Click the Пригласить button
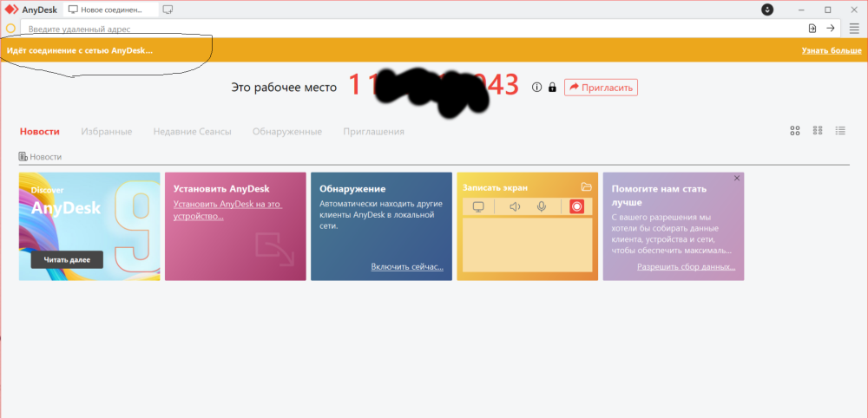The height and width of the screenshot is (418, 868). click(602, 88)
